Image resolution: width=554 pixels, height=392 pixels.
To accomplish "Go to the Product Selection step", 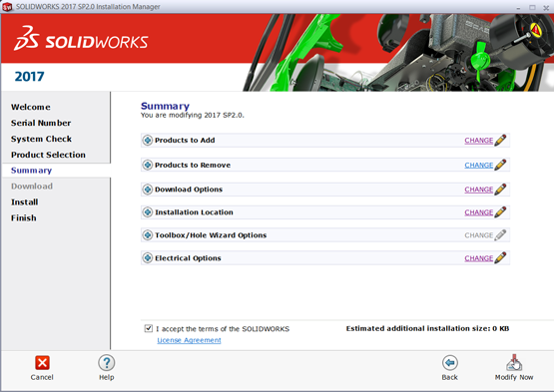I will pyautogui.click(x=48, y=155).
